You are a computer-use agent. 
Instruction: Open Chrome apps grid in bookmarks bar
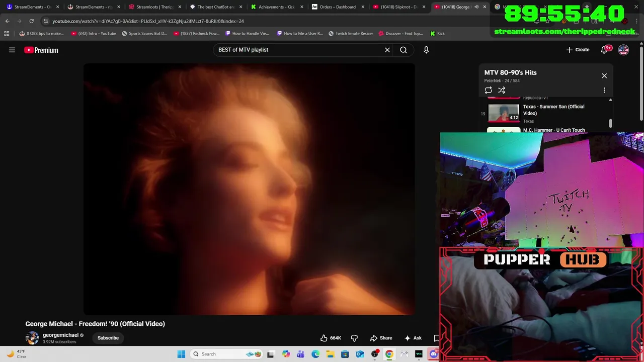[7, 33]
